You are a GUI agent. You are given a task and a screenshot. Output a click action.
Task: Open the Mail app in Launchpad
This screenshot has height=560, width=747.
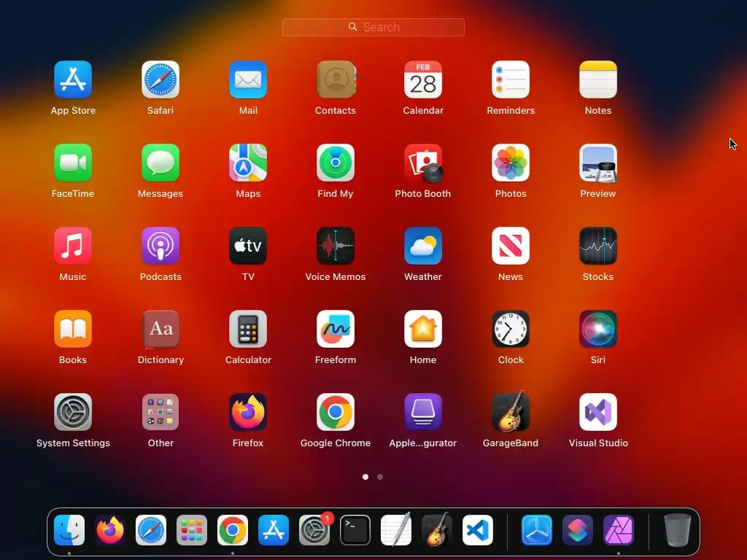point(248,79)
